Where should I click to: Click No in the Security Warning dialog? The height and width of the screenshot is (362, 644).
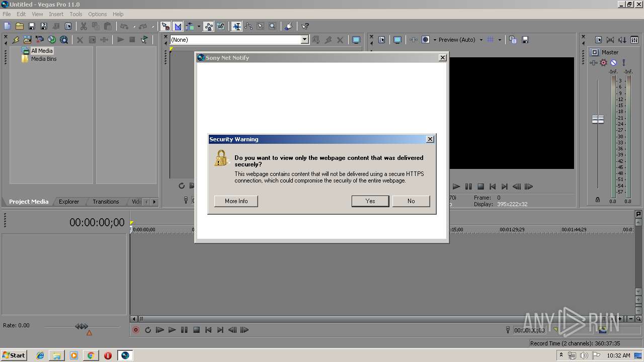411,201
